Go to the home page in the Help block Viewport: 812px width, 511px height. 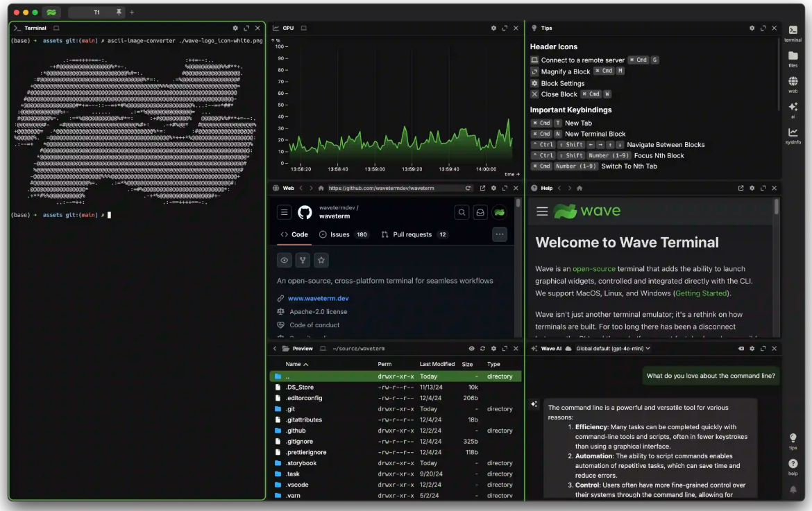tap(580, 188)
